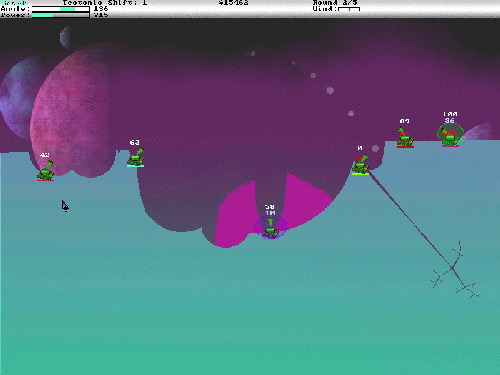Select the red-underlined tank on the right plateau
500x375 pixels.
click(x=405, y=138)
